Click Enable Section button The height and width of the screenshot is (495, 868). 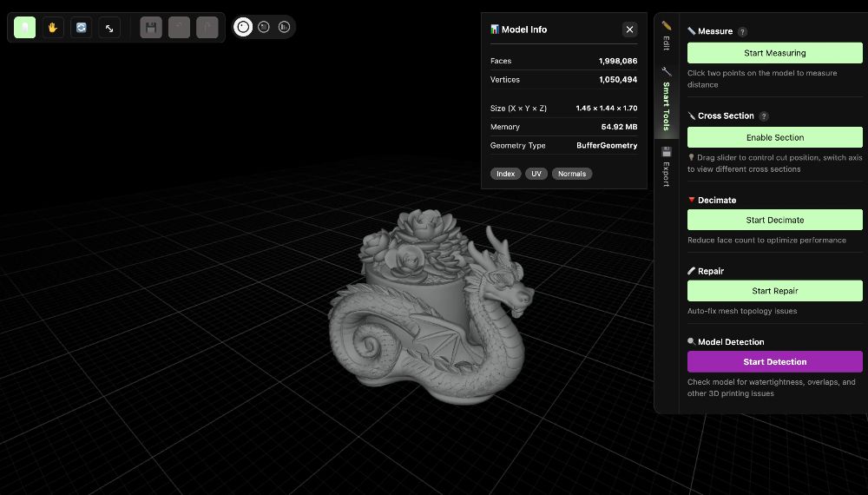pos(774,137)
